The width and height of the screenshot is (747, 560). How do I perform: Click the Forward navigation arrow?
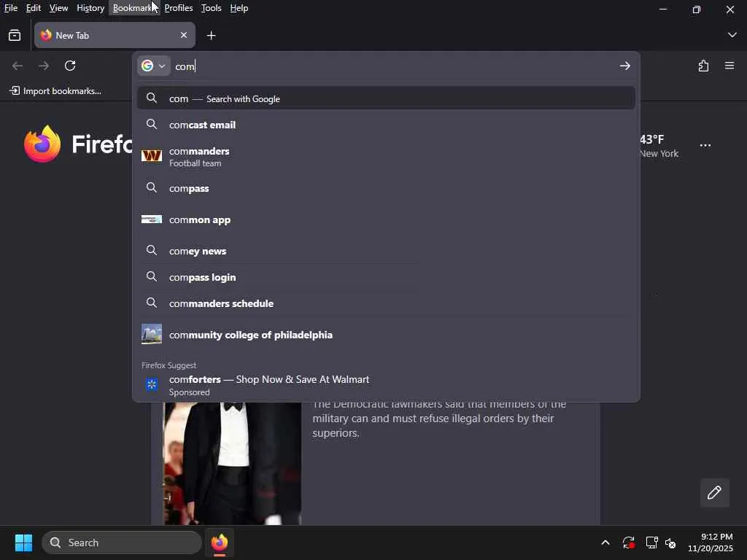pos(44,66)
